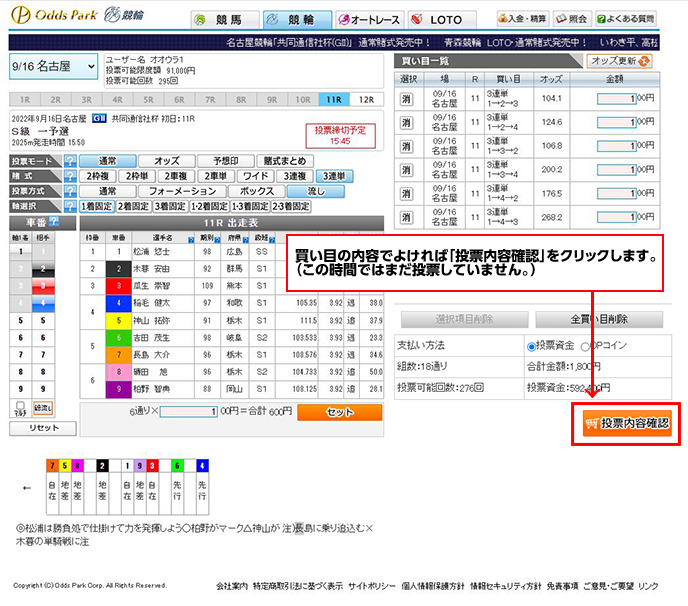Image resolution: width=688 pixels, height=606 pixels.
Task: Open 免責事項 footer link
Action: 562,586
